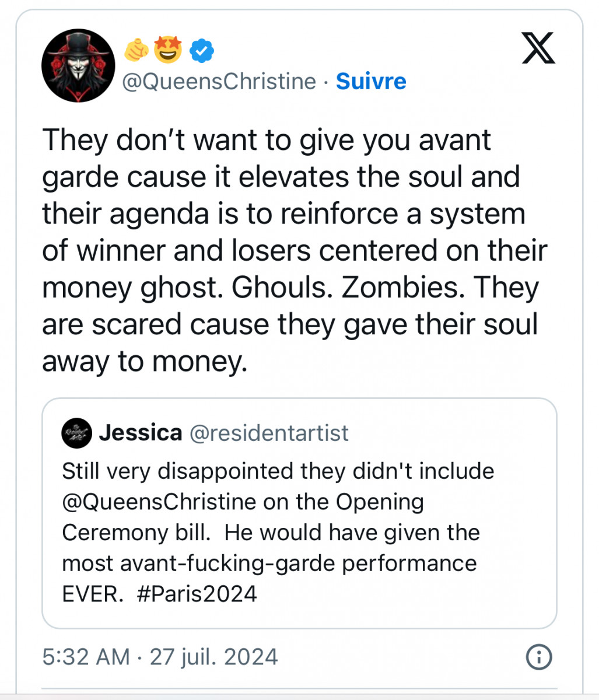Click @QueensChristine mention in quoted tweet
Image resolution: width=599 pixels, height=700 pixels.
click(159, 502)
